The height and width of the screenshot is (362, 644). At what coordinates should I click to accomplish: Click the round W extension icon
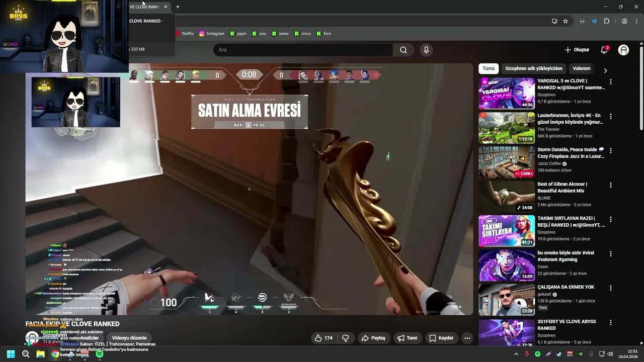[582, 21]
